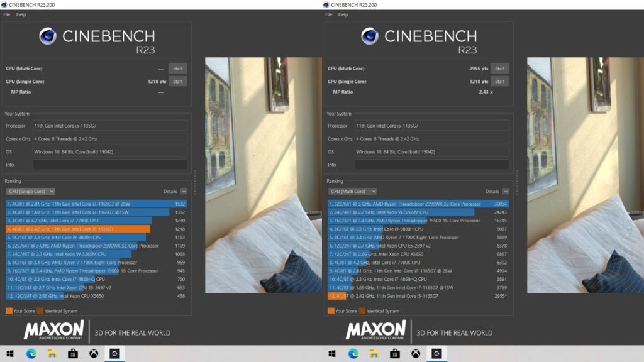Screen dimensions: 644x362
Task: Start Single Core test in left window
Action: click(178, 81)
